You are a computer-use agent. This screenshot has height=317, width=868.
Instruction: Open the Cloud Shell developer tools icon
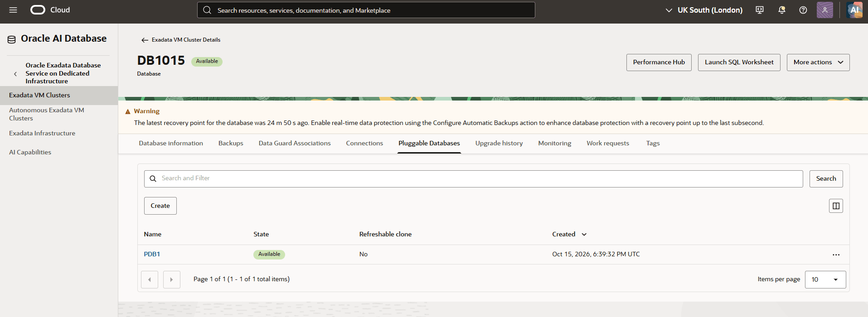pos(760,10)
